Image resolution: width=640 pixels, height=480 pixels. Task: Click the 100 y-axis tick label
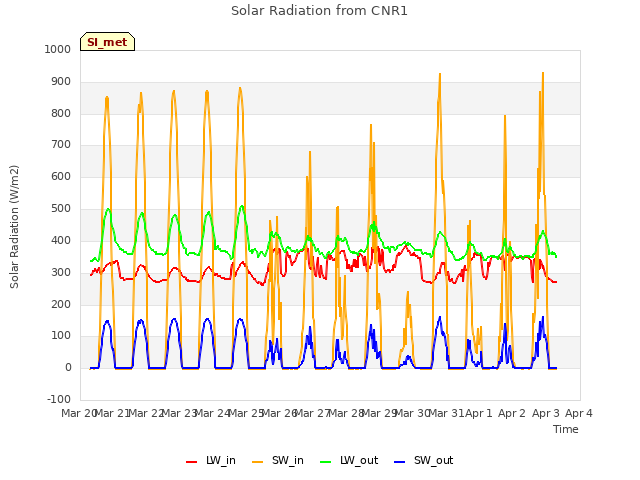[x=61, y=336]
